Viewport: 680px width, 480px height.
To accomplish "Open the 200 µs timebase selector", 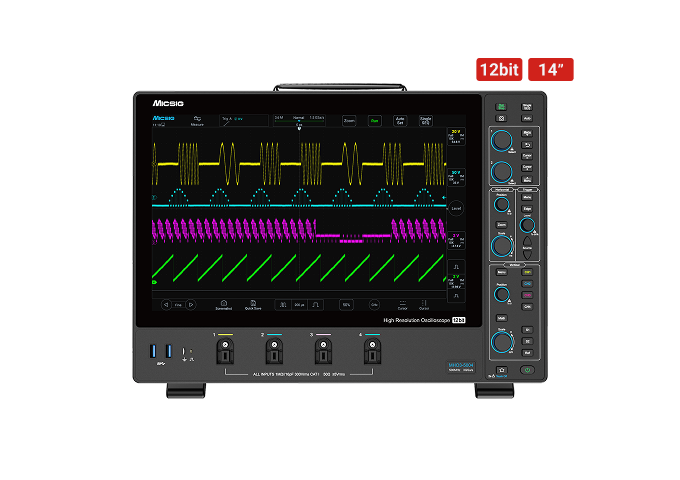I will (x=299, y=305).
